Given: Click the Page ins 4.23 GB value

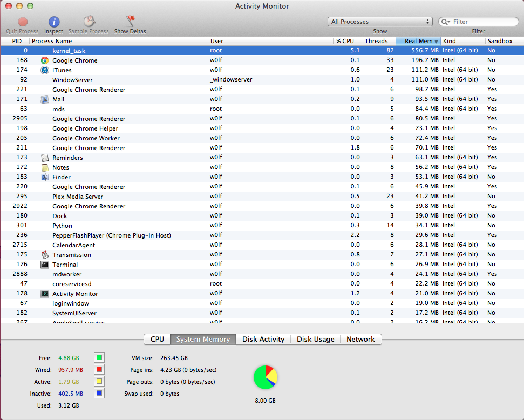Looking at the screenshot, I should point(188,370).
